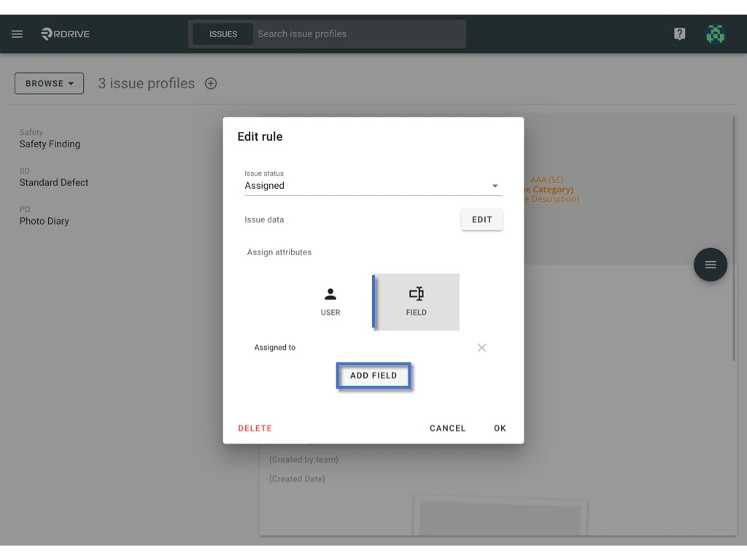Click the profile avatar icon

tap(716, 34)
